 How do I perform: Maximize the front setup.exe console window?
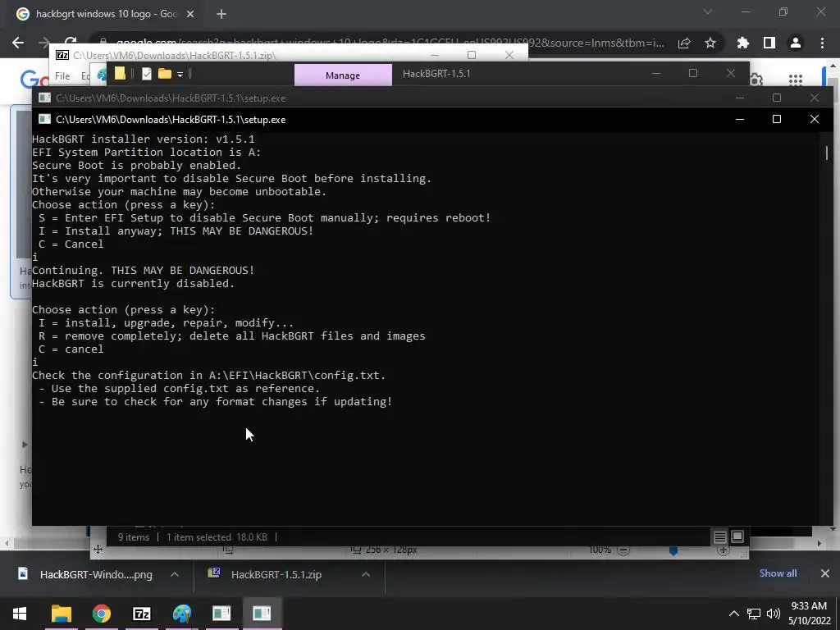(777, 119)
